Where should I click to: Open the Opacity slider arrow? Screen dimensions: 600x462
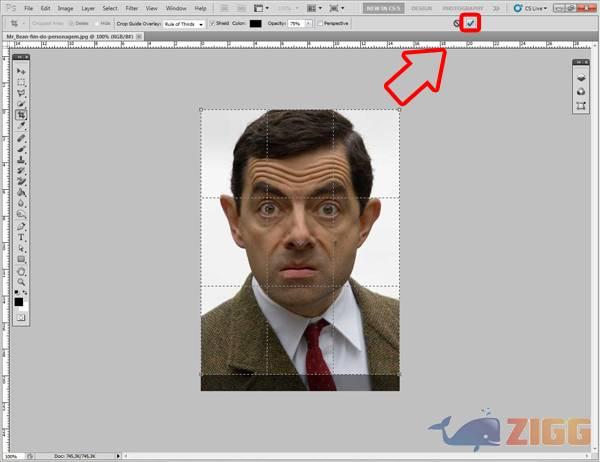308,24
